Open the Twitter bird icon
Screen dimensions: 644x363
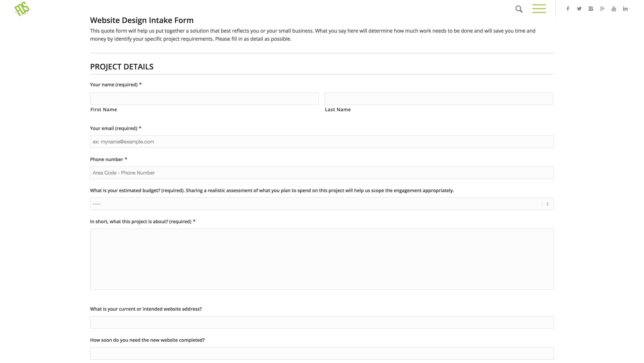click(x=579, y=9)
